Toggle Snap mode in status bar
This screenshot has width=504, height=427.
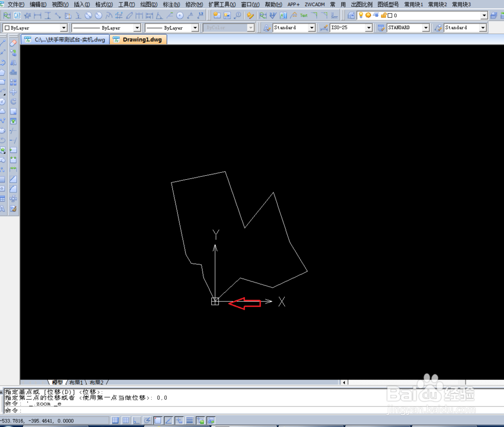(115, 420)
